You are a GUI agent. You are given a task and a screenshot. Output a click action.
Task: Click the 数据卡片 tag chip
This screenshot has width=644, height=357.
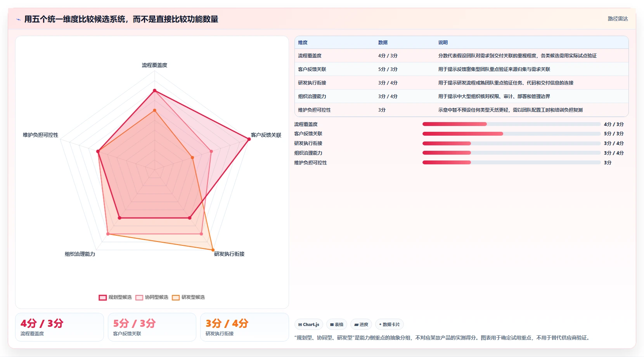[390, 324]
